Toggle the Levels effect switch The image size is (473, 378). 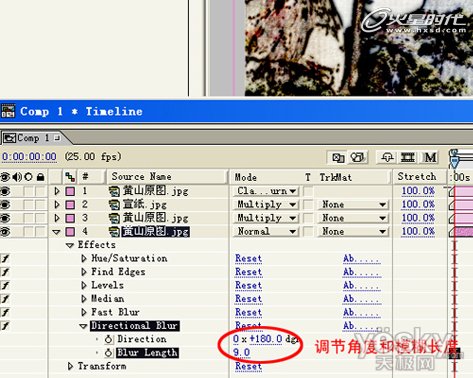pyautogui.click(x=5, y=285)
